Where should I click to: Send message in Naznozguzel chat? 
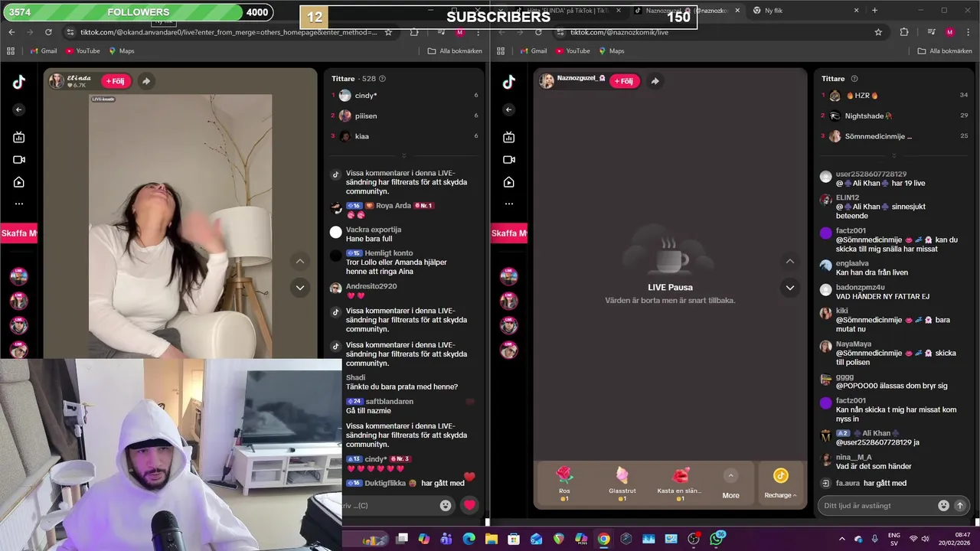pyautogui.click(x=960, y=505)
